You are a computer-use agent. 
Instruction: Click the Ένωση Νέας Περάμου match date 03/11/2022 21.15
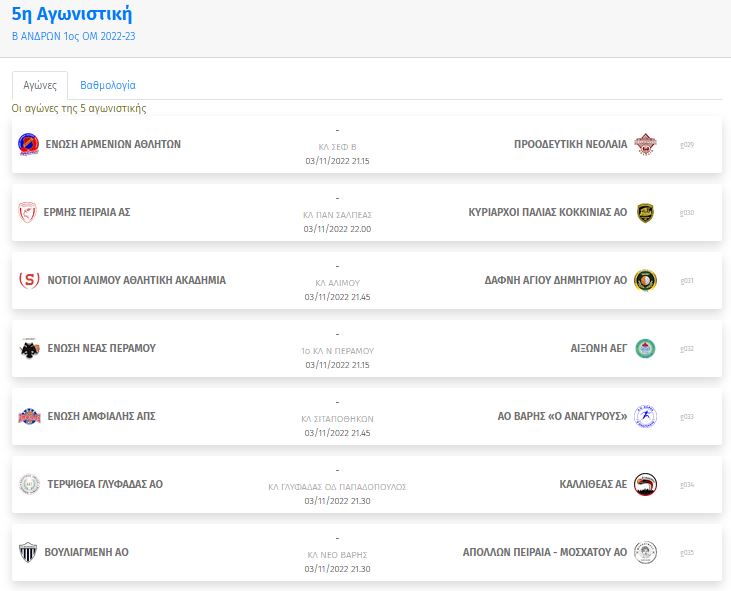[x=337, y=365]
